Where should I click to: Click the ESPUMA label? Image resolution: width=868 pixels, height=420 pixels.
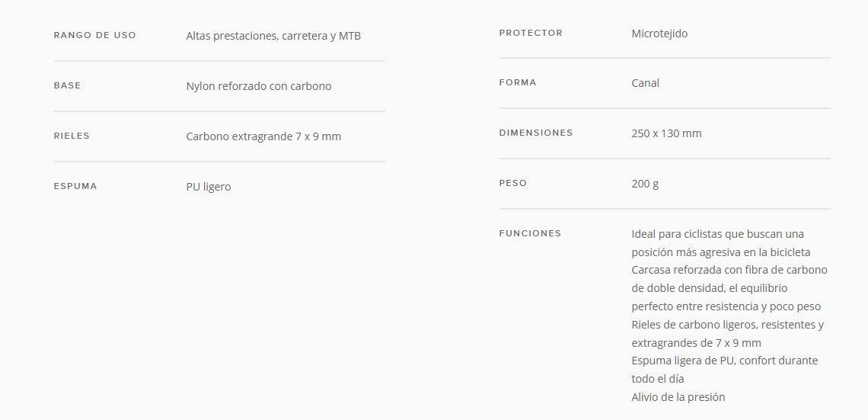(x=75, y=187)
